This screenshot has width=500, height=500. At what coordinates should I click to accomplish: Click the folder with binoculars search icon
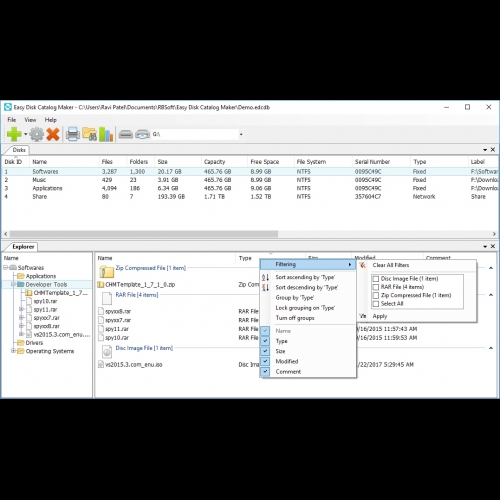pyautogui.click(x=90, y=134)
